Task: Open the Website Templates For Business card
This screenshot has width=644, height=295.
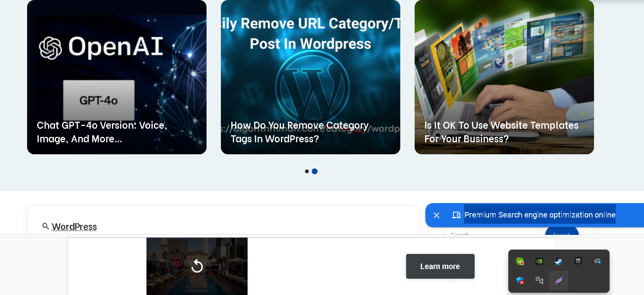Action: click(504, 77)
